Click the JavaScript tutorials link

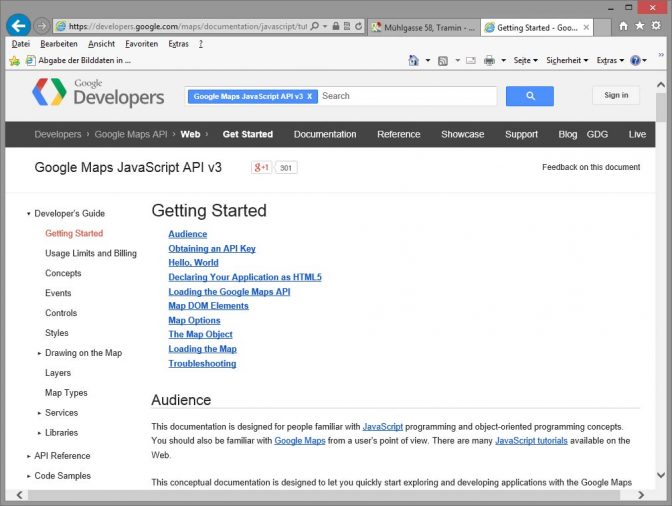point(531,440)
